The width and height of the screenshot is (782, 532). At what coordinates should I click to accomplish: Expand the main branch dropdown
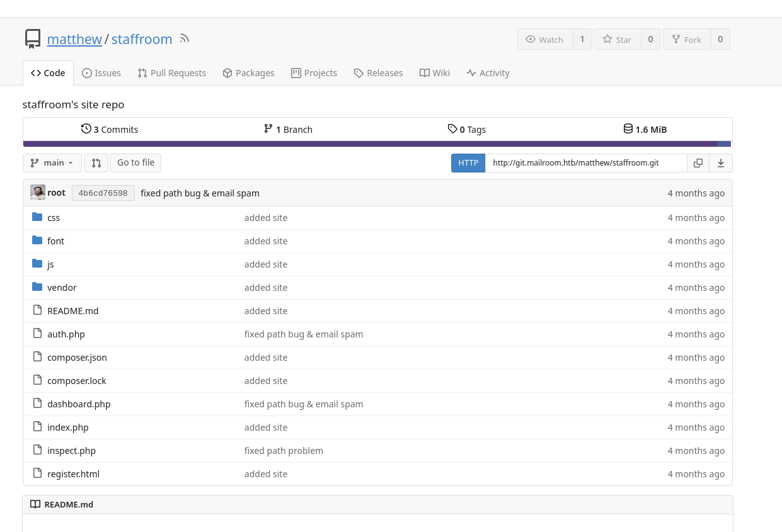click(x=52, y=163)
